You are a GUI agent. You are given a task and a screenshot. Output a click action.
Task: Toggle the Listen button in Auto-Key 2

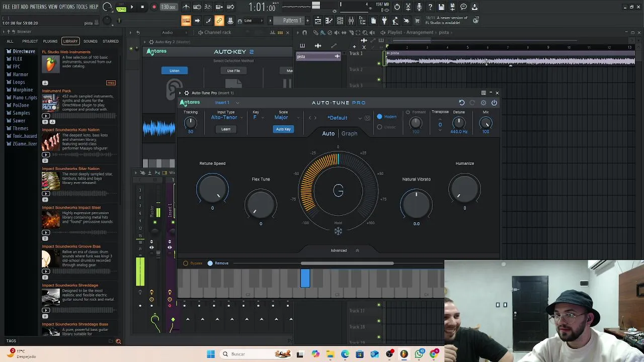click(x=174, y=70)
